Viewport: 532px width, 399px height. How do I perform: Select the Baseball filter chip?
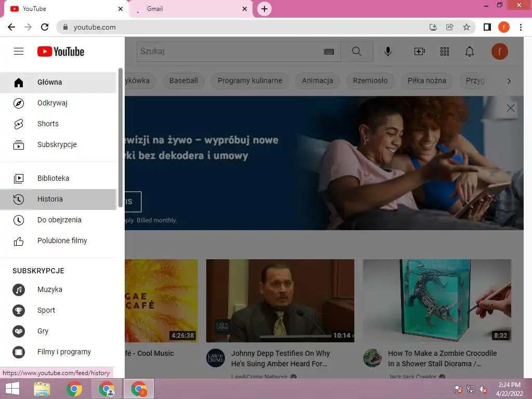183,81
